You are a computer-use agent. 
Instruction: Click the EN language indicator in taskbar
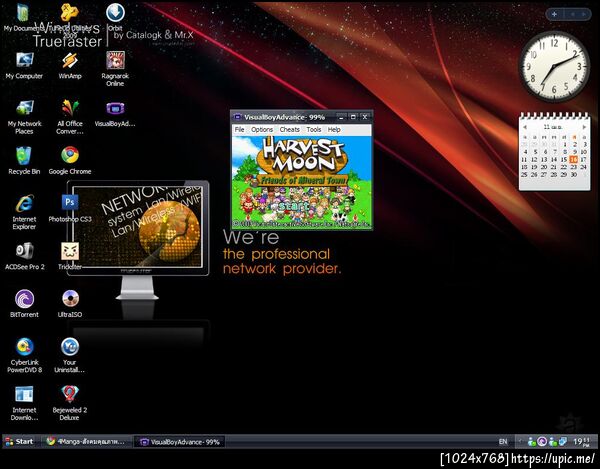click(x=503, y=442)
